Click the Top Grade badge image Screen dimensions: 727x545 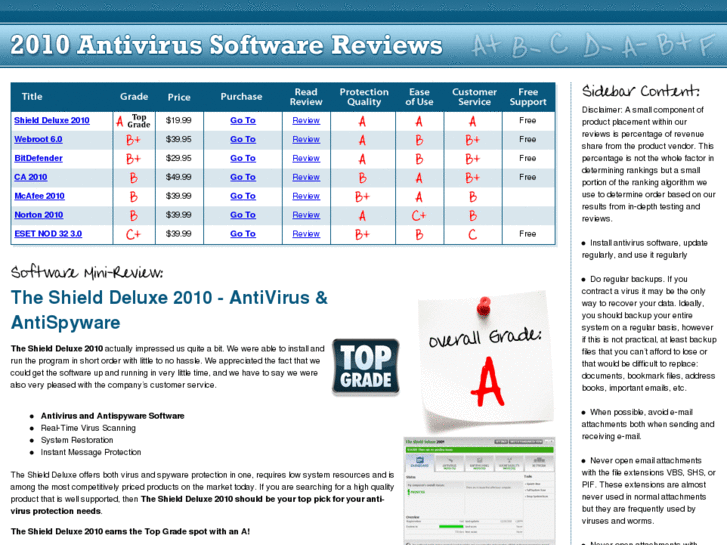tap(366, 367)
